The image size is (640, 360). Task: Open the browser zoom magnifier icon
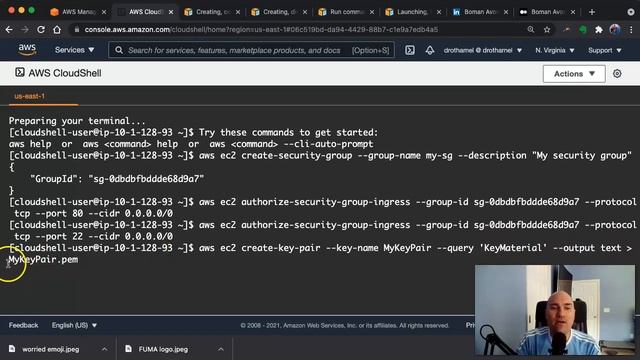[531, 29]
